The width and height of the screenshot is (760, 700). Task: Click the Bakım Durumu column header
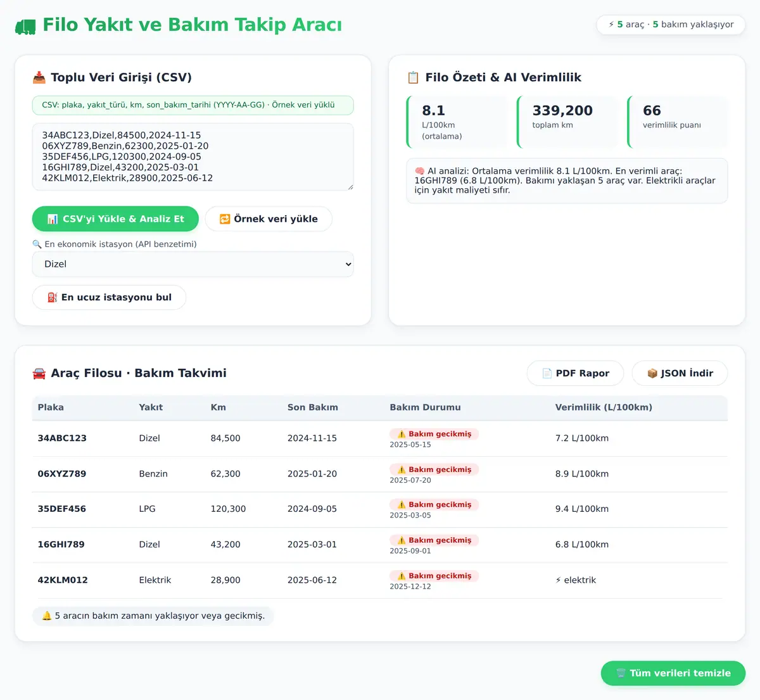click(x=425, y=408)
